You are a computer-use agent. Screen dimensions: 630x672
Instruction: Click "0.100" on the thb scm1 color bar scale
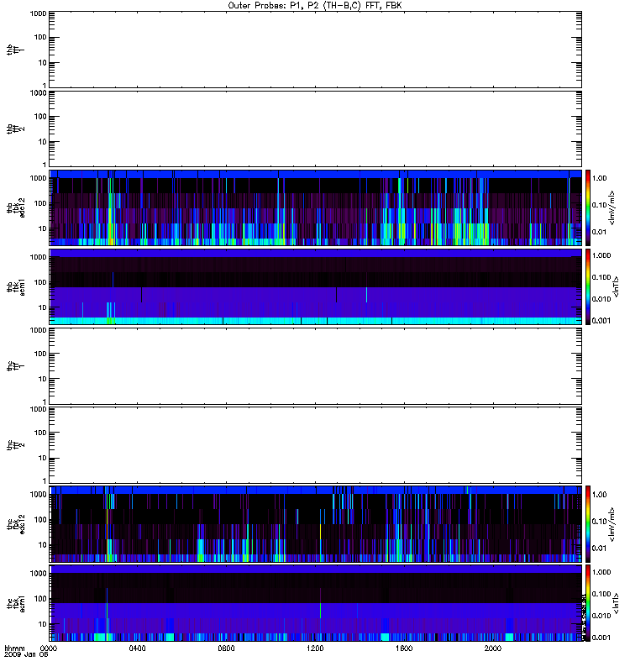601,277
